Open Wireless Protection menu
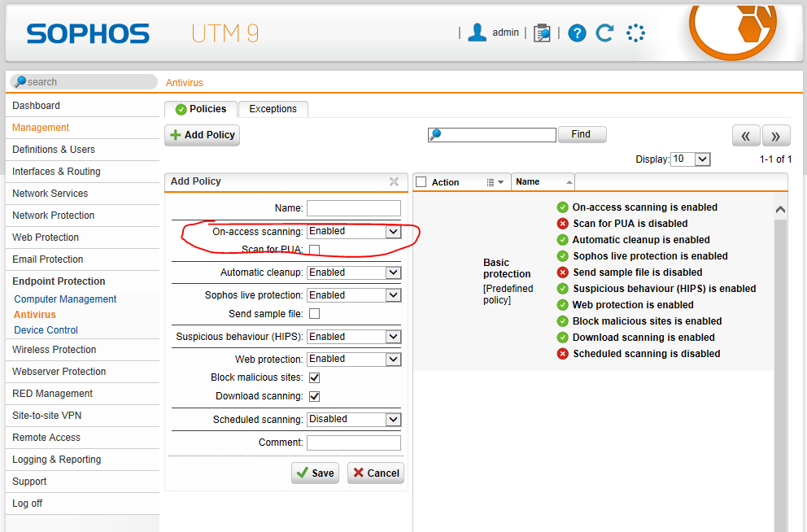The height and width of the screenshot is (532, 807). pyautogui.click(x=82, y=350)
